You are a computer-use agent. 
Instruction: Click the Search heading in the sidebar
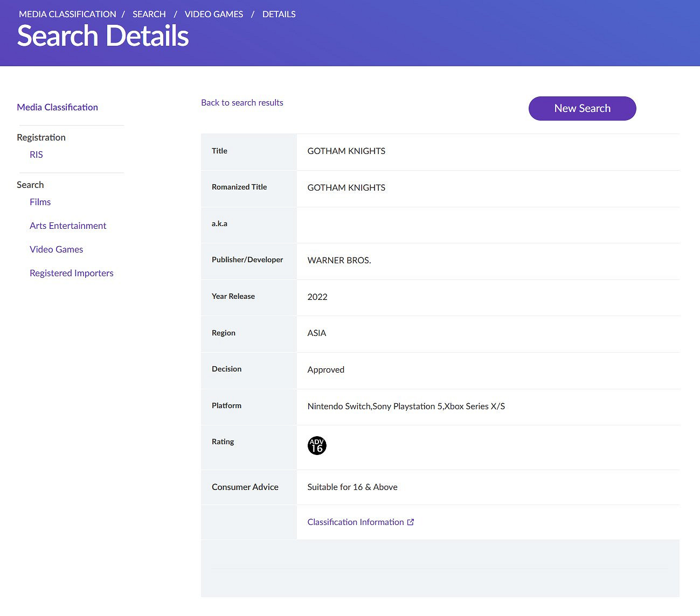click(30, 185)
